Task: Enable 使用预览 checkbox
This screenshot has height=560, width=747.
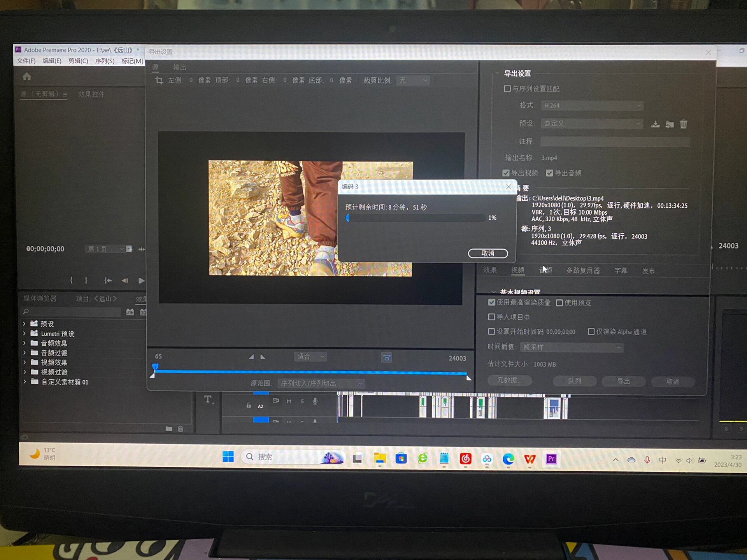Action: (559, 303)
